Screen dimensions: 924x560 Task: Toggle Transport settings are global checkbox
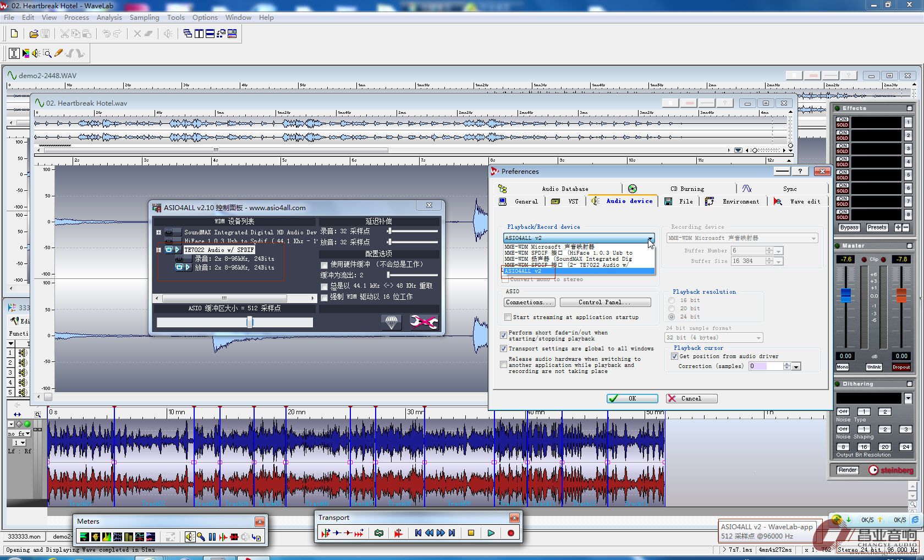(503, 349)
